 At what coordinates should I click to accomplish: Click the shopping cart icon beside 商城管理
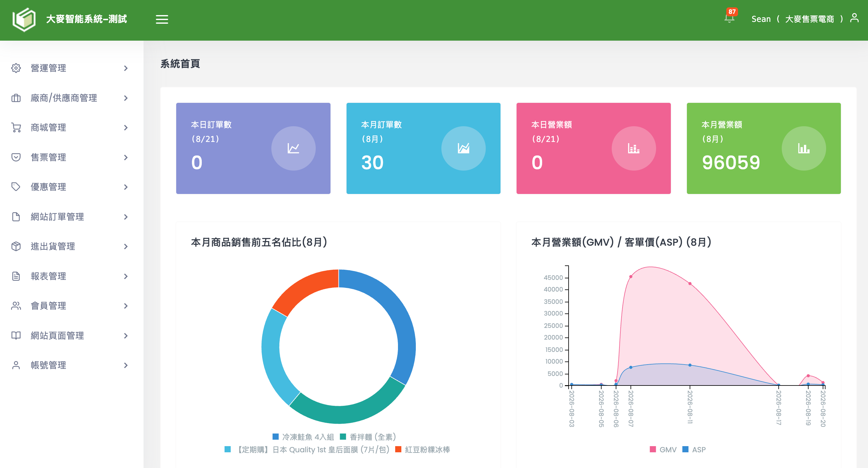pyautogui.click(x=16, y=128)
